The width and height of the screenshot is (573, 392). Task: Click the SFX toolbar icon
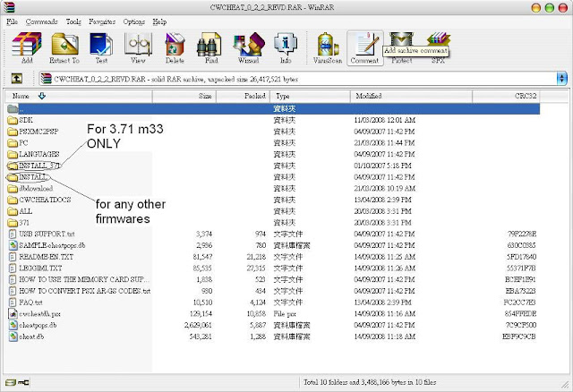coord(438,47)
